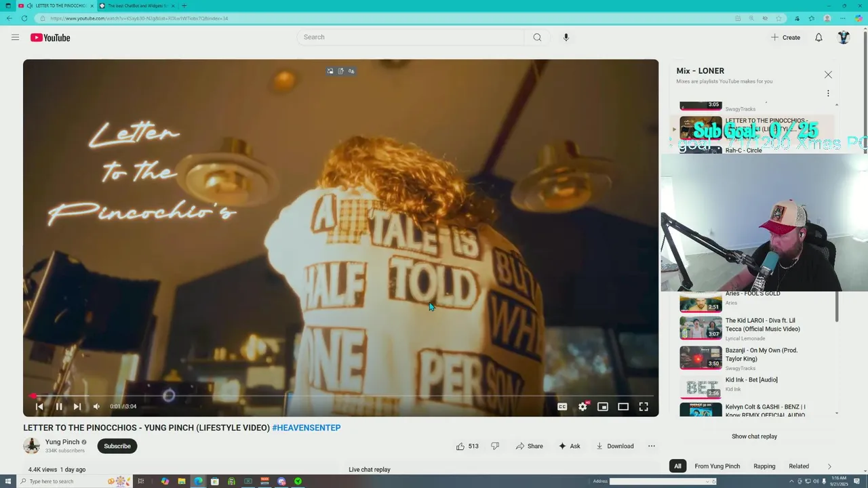This screenshot has height=488, width=868.
Task: Open the YouTube hamburger guide menu
Action: (x=15, y=37)
